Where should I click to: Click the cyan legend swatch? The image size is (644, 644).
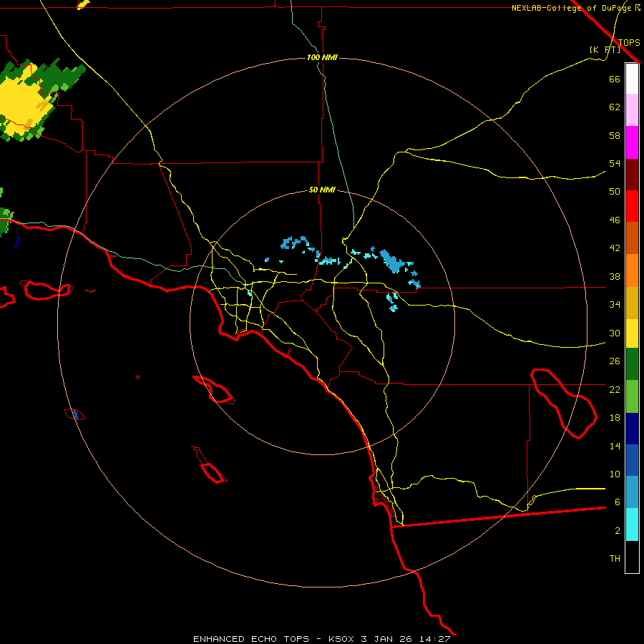(x=632, y=525)
